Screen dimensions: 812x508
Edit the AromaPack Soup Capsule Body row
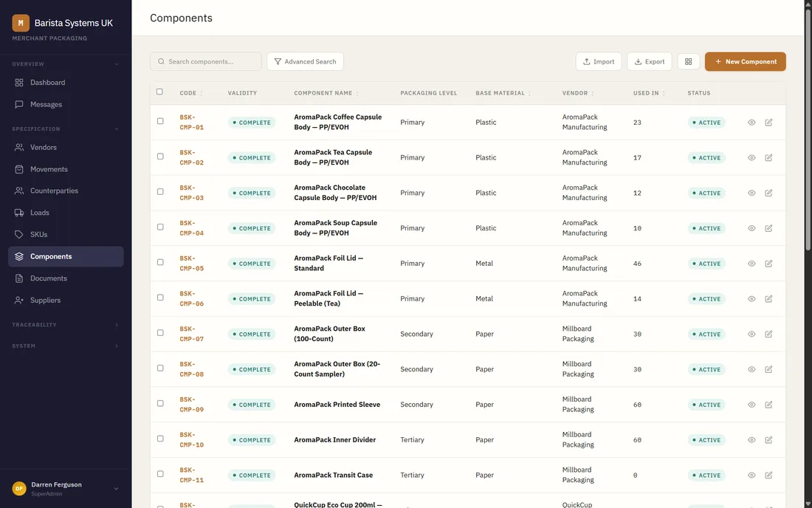(x=768, y=228)
